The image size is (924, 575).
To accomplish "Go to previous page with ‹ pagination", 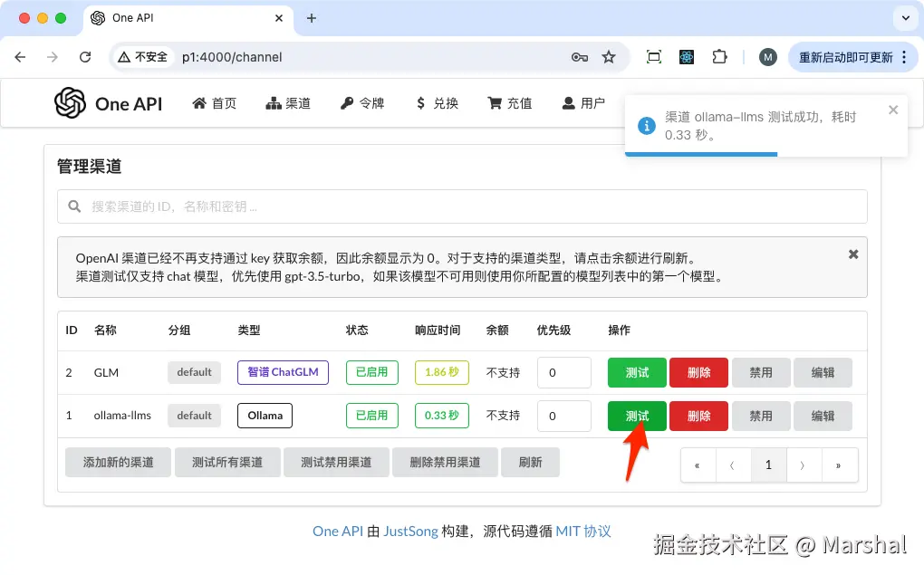I will pos(733,465).
